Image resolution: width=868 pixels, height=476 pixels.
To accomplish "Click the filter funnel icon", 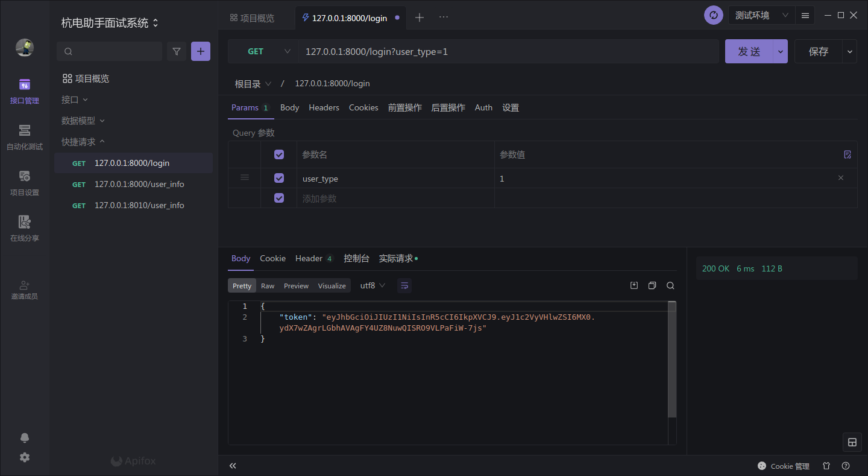I will pyautogui.click(x=176, y=51).
